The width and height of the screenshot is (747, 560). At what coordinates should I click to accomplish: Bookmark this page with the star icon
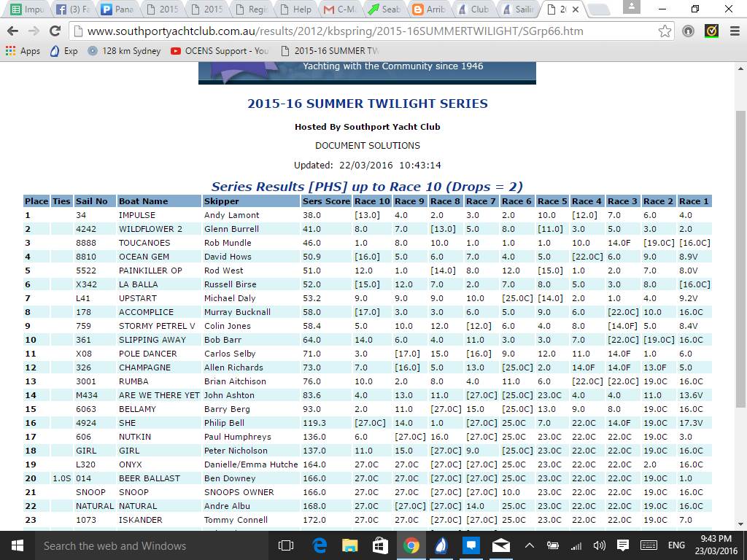point(665,31)
